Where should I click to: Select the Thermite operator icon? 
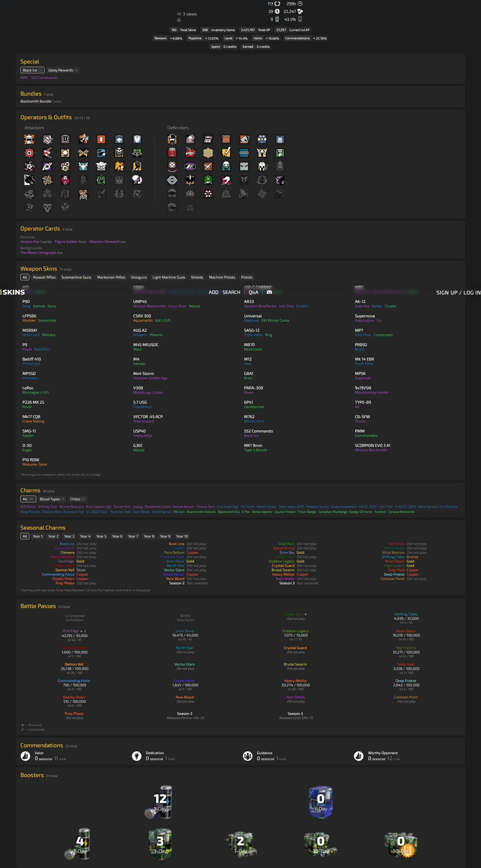[x=101, y=139]
